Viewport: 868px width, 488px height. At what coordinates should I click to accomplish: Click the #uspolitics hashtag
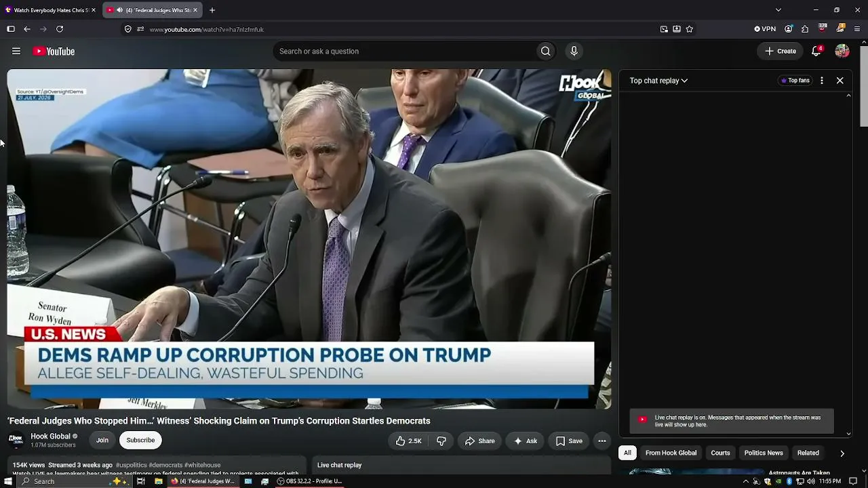coord(131,466)
